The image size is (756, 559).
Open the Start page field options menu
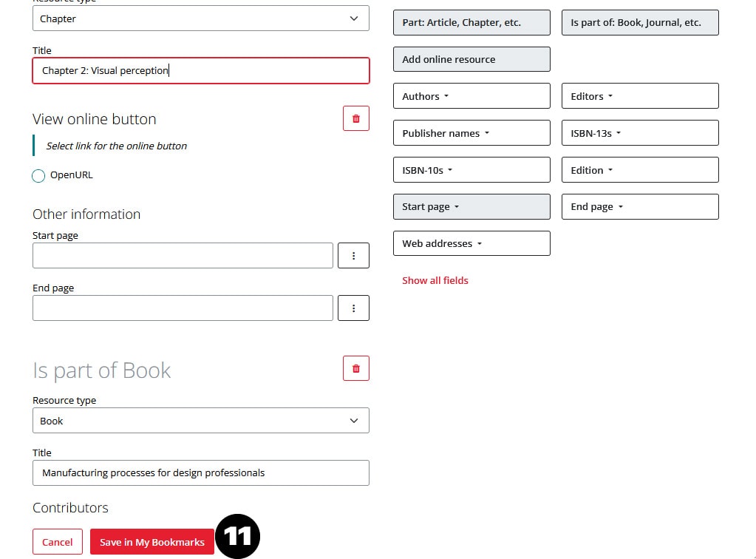[x=353, y=256]
